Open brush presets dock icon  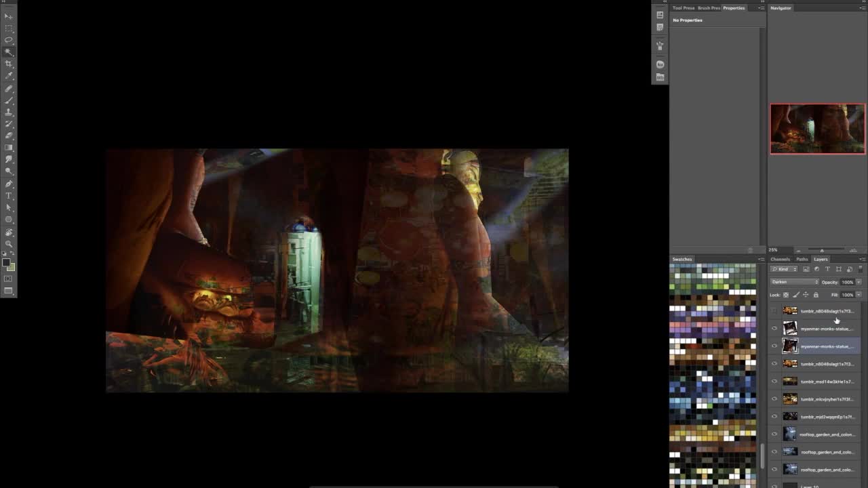coord(660,45)
